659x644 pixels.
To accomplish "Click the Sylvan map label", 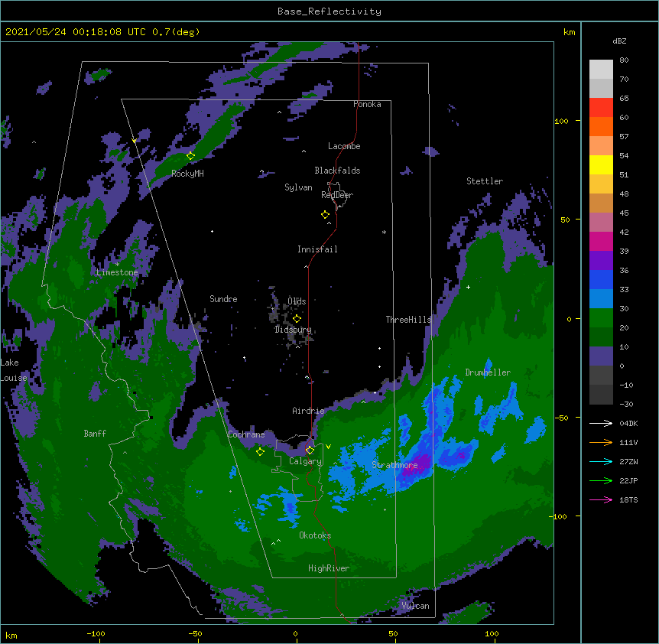I will tap(298, 187).
